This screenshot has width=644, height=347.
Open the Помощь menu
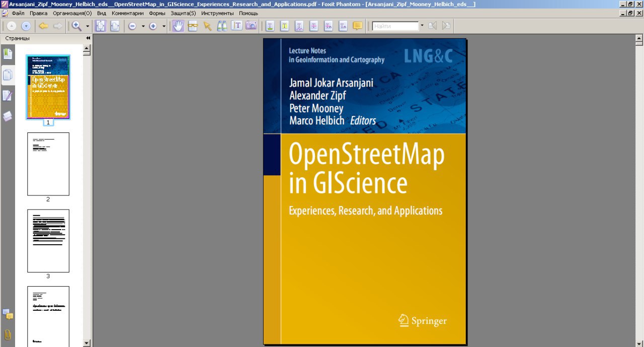click(x=249, y=13)
